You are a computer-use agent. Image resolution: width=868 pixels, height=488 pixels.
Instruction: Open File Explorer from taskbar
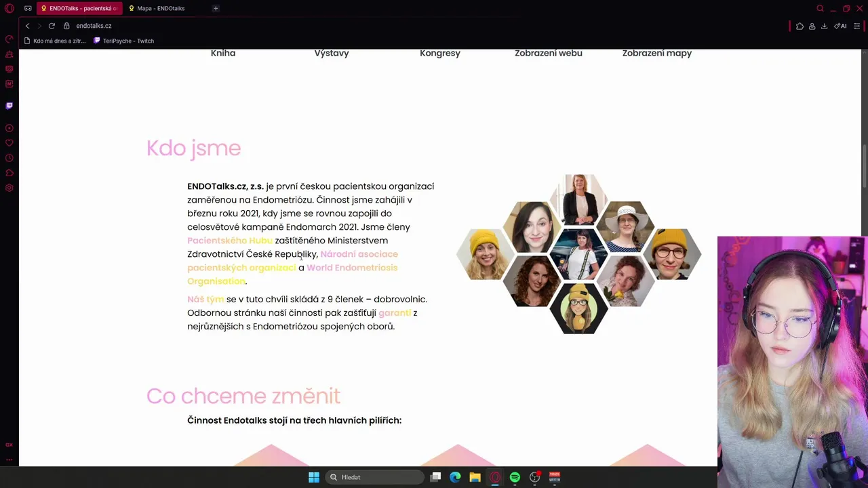(x=475, y=477)
